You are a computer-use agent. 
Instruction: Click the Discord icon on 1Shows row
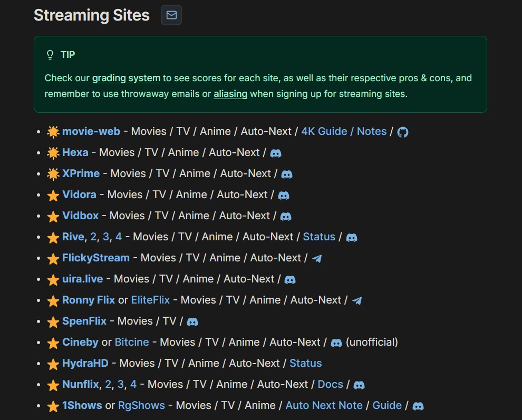418,406
